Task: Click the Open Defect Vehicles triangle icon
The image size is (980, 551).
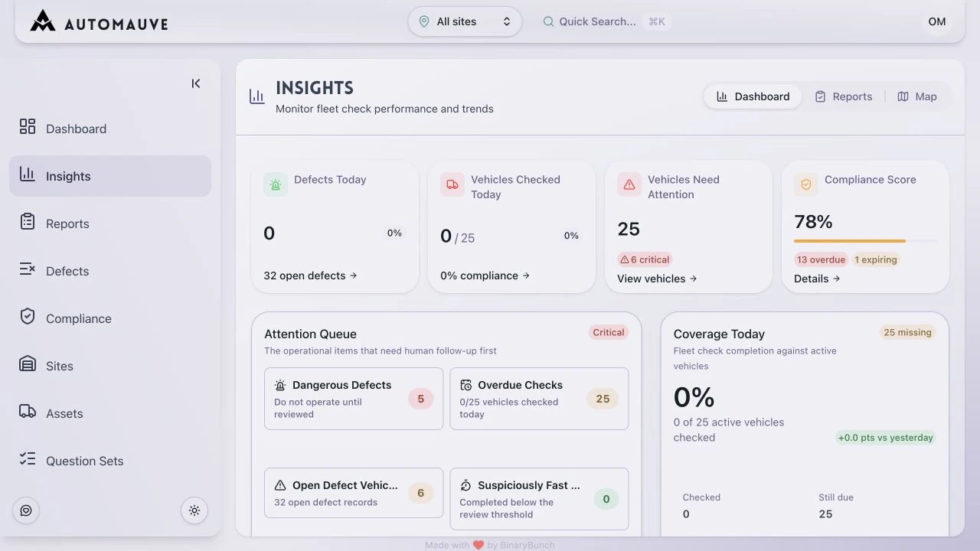Action: (280, 485)
